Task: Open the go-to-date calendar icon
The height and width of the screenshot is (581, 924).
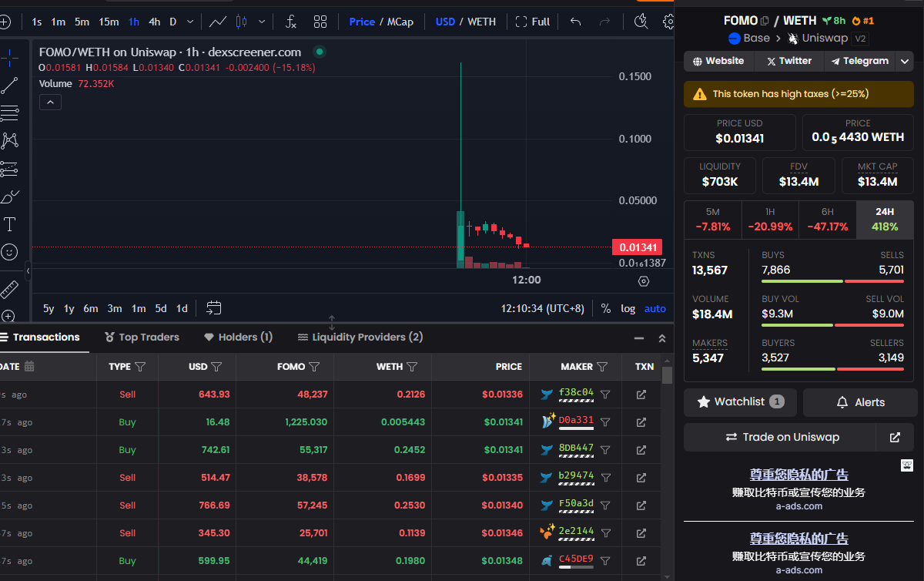Action: [x=214, y=308]
